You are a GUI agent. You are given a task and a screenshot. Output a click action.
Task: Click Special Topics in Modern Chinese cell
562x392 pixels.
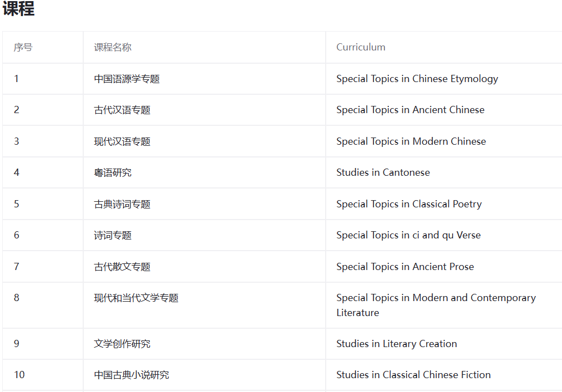pyautogui.click(x=411, y=141)
